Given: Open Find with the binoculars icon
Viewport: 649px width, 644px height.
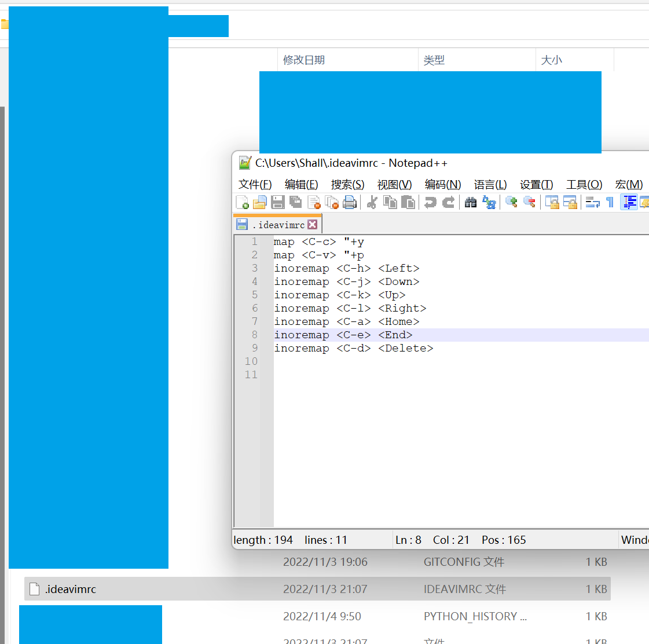Looking at the screenshot, I should [471, 202].
